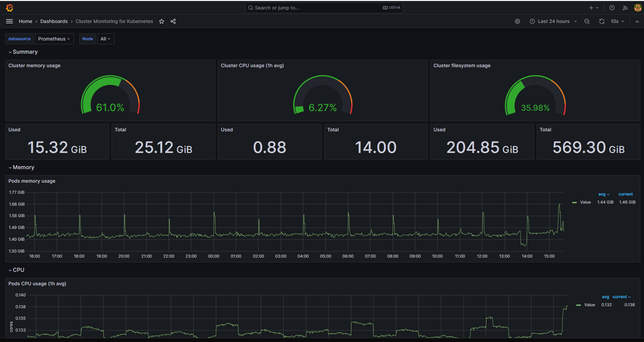This screenshot has height=342, width=644.
Task: Toggle Value series in Pods CPU legend
Action: (x=589, y=305)
